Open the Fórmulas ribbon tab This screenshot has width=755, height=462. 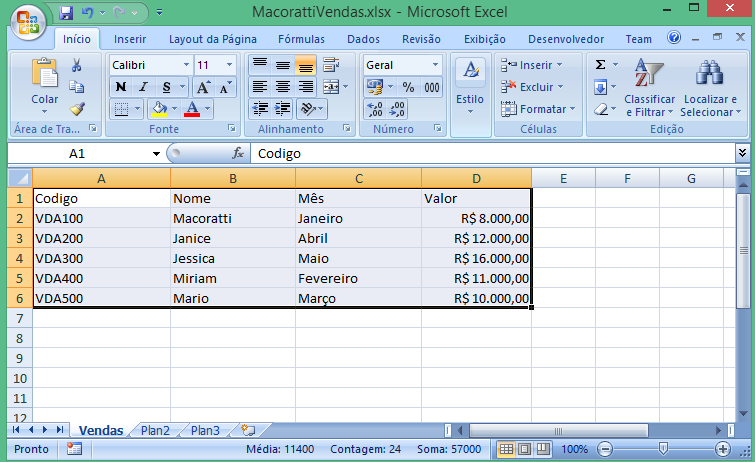pos(301,39)
